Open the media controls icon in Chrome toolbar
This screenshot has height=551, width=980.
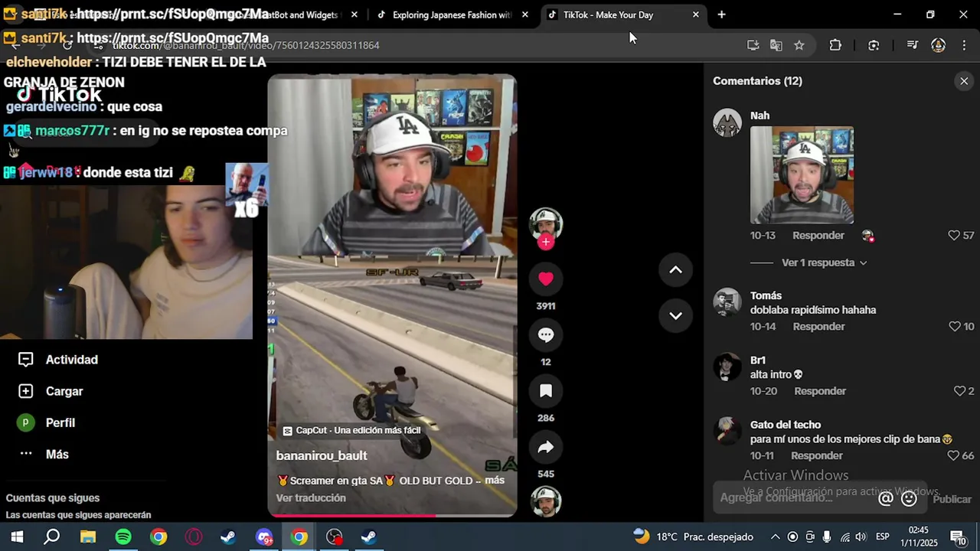click(912, 45)
